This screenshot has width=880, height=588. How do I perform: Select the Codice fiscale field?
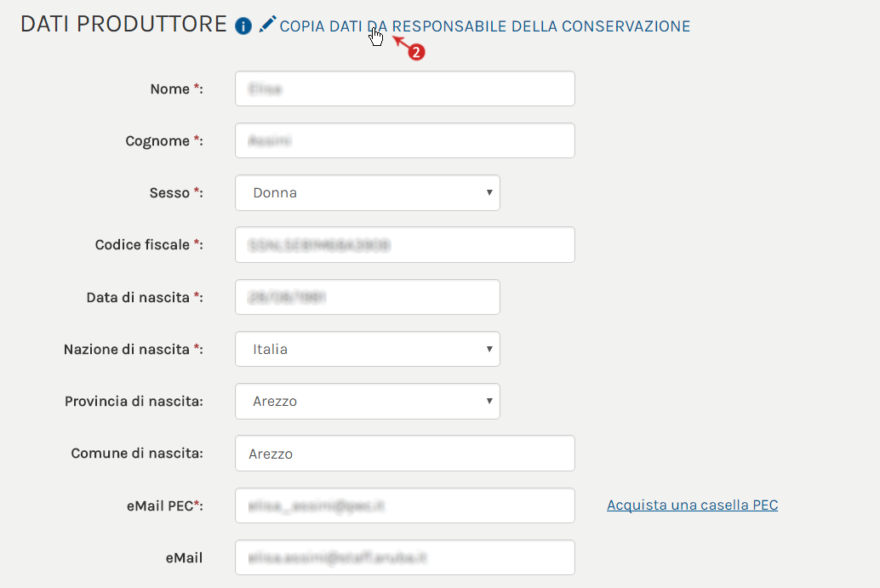[x=405, y=244]
